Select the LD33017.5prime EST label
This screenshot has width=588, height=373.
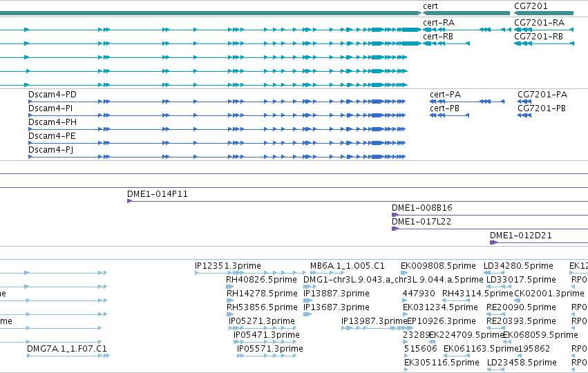click(x=521, y=280)
